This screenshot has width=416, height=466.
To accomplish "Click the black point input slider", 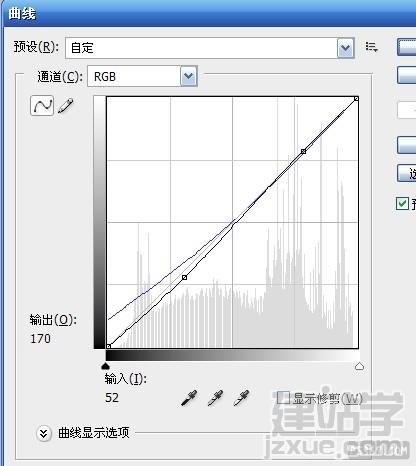I will pos(105,367).
